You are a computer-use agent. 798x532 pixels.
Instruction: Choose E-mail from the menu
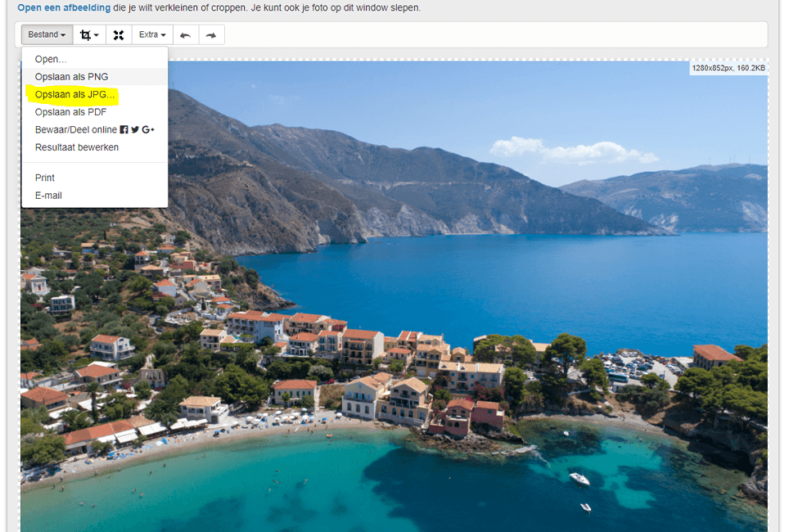point(48,196)
